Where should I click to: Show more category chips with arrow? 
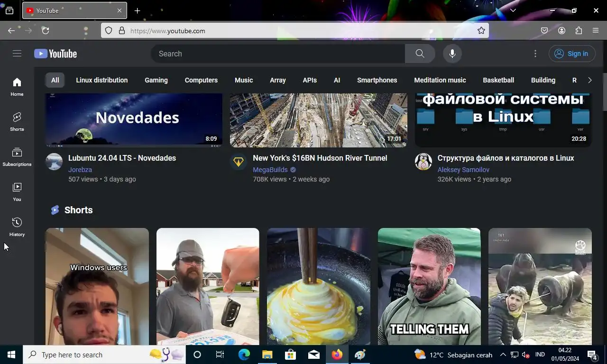pyautogui.click(x=589, y=80)
